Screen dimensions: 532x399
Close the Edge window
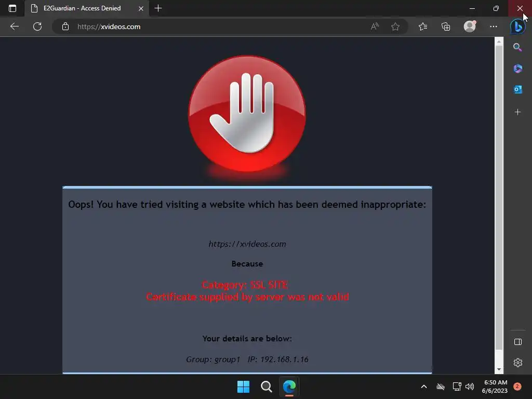[520, 8]
